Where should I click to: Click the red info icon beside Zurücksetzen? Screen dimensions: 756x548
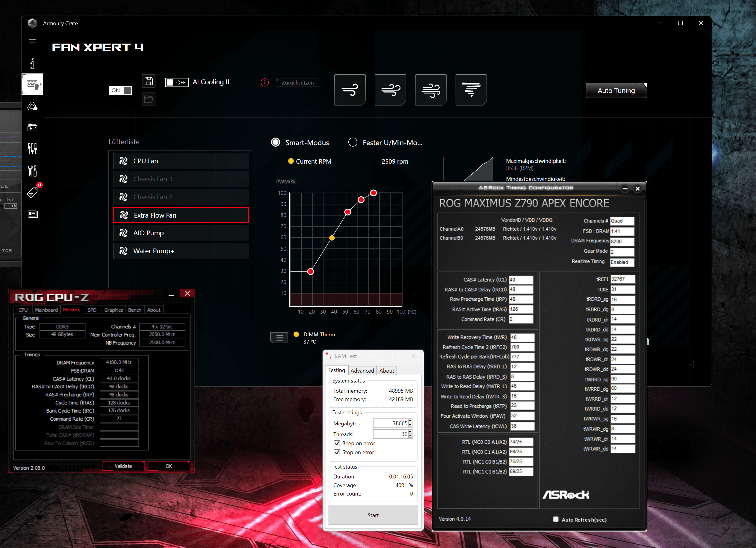pyautogui.click(x=265, y=82)
